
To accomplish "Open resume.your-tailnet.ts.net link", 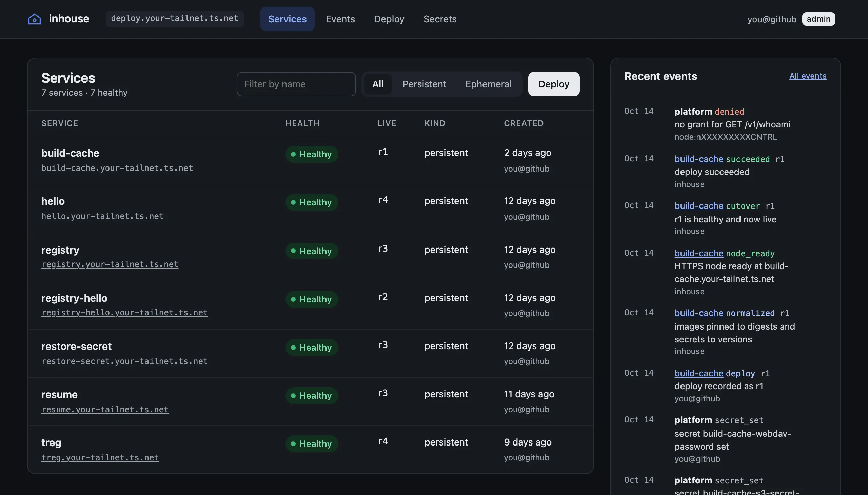I will point(105,409).
